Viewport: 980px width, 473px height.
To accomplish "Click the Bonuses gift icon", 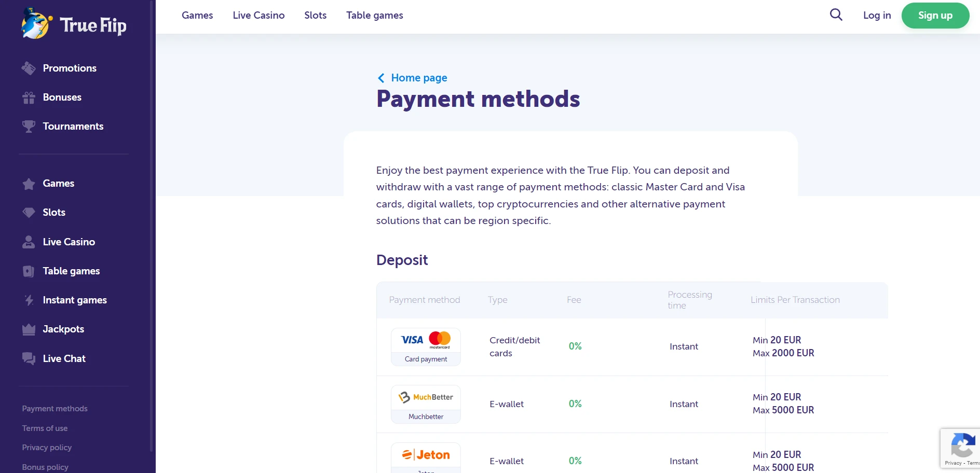I will 29,98.
